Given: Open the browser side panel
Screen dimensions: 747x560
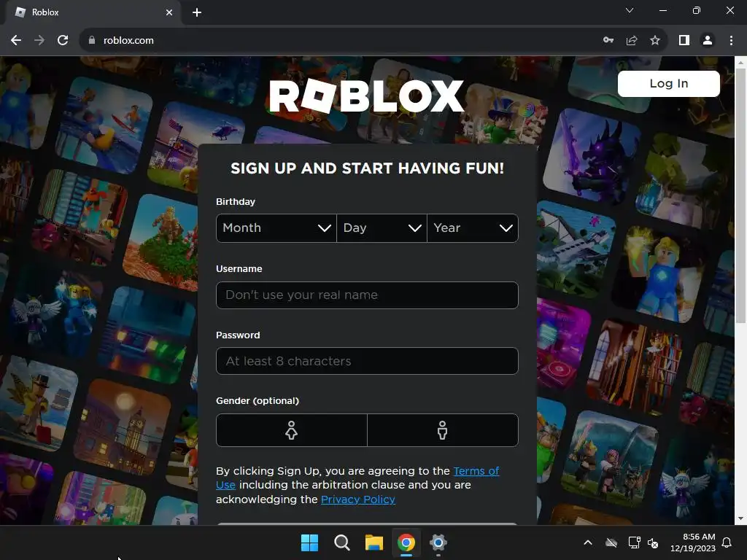Looking at the screenshot, I should 684,41.
